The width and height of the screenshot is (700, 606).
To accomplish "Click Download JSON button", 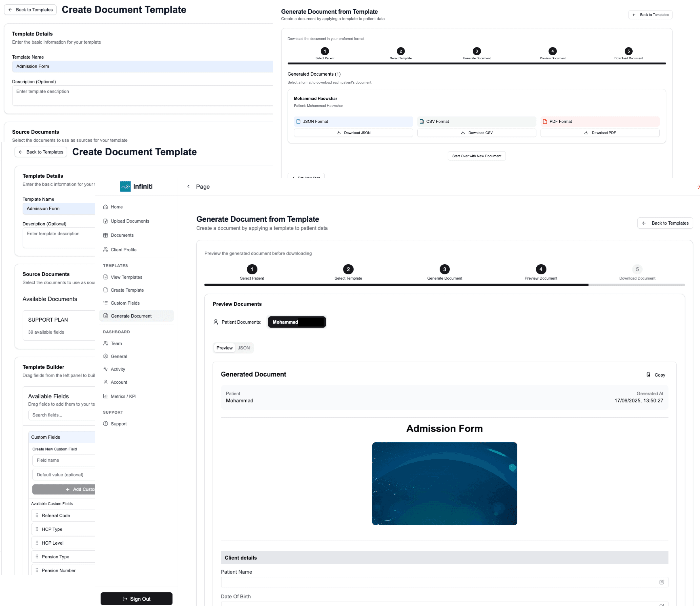I will (353, 133).
